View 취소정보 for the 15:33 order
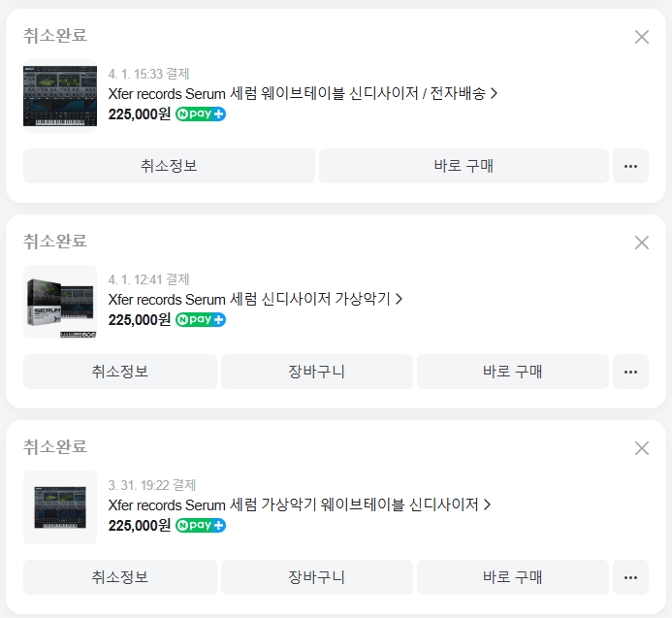 [x=169, y=166]
